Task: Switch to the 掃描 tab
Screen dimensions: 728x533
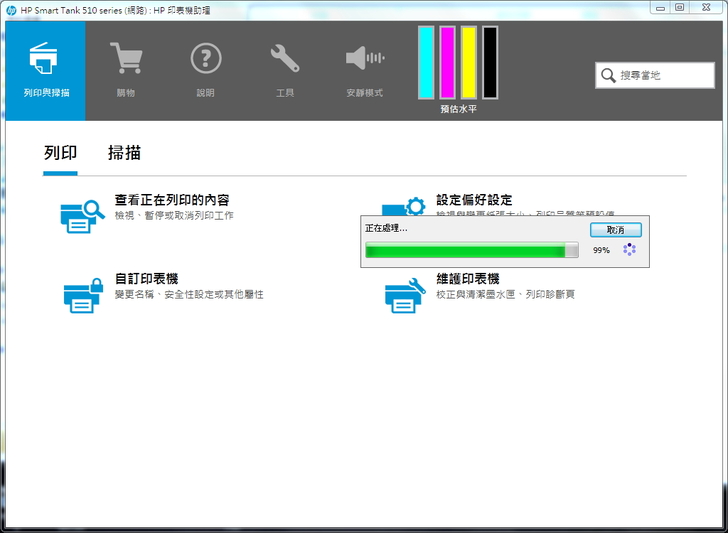Action: tap(124, 153)
